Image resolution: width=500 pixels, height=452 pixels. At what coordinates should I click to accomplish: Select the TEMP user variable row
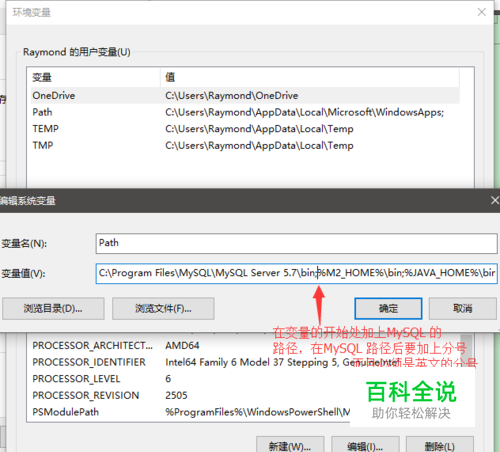click(245, 129)
